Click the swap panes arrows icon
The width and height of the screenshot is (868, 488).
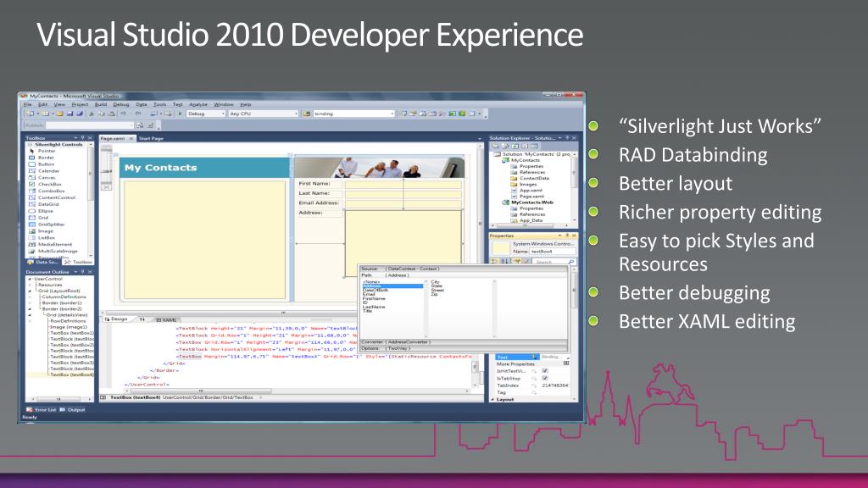(x=142, y=319)
